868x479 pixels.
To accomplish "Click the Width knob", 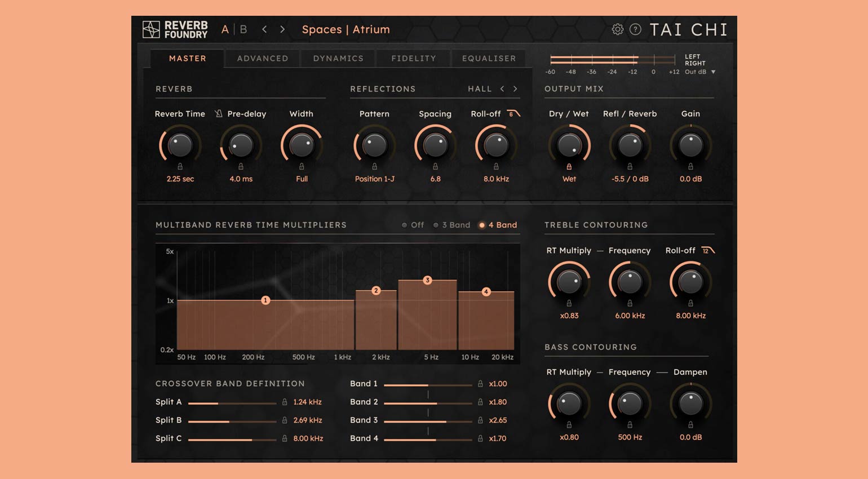I will coord(302,145).
